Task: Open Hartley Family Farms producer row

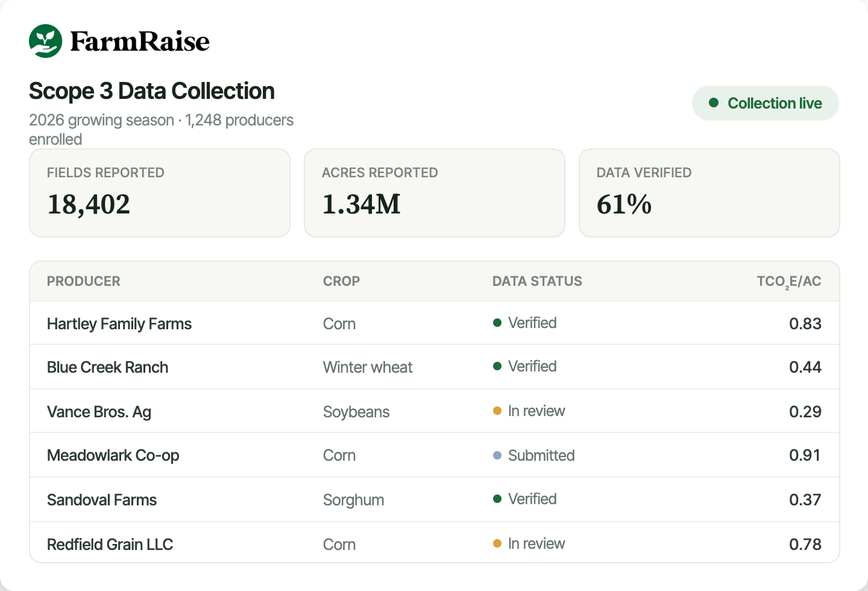Action: (435, 323)
